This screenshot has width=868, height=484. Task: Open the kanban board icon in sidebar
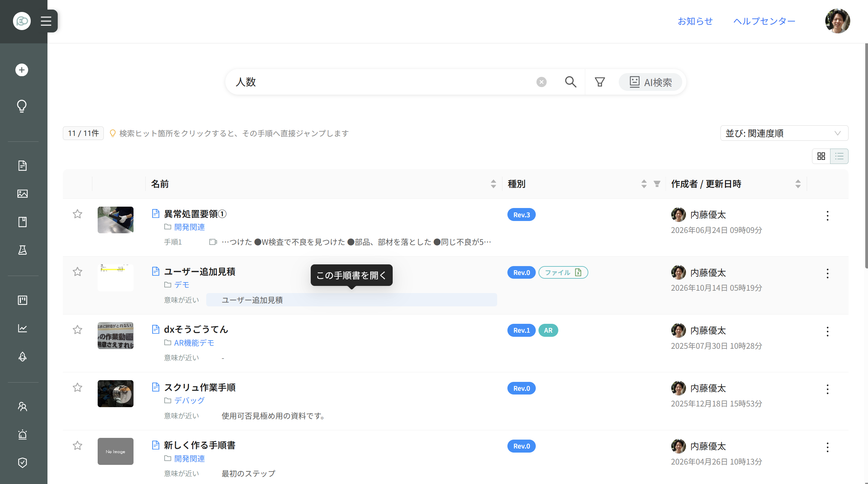coord(23,300)
